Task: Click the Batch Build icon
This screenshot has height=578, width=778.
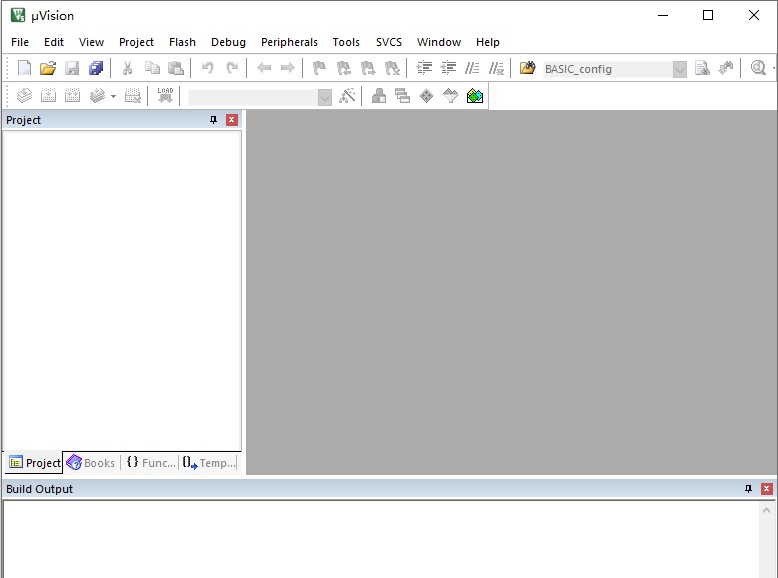Action: tap(97, 95)
